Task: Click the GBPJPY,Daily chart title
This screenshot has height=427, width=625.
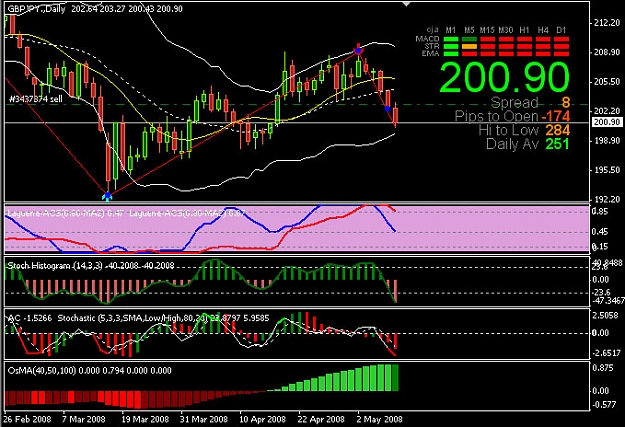Action: click(x=37, y=9)
